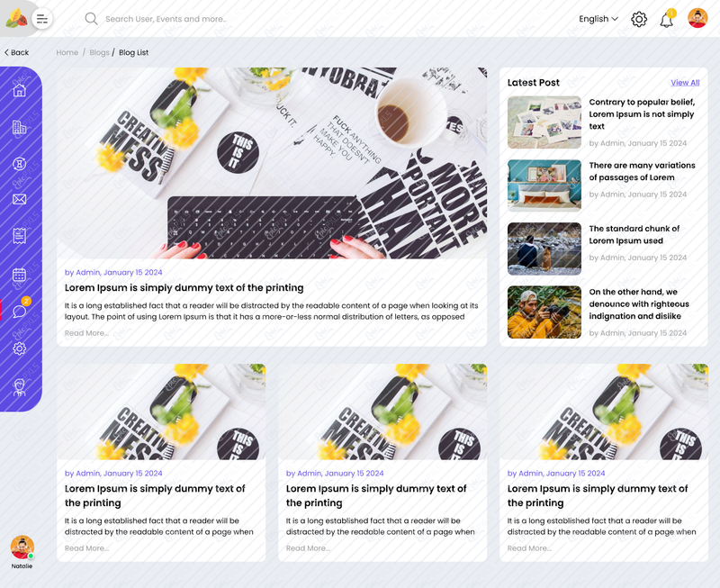Open the receipt invoice icon in sidebar

19,236
